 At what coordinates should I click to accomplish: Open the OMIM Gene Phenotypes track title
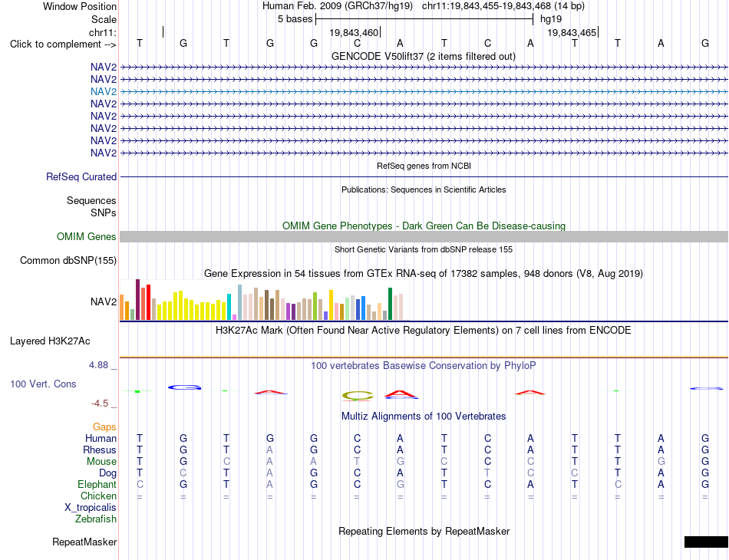(424, 226)
